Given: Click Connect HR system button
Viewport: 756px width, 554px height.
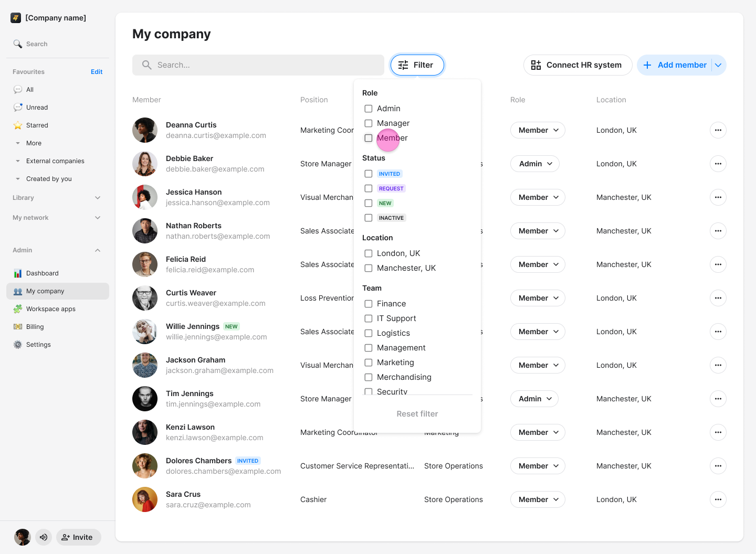Looking at the screenshot, I should 577,65.
